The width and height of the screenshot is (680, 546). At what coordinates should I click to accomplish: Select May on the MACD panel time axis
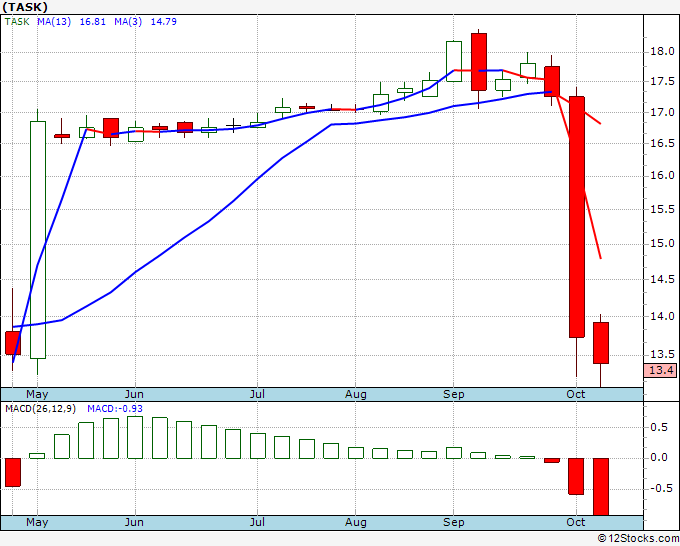37,522
